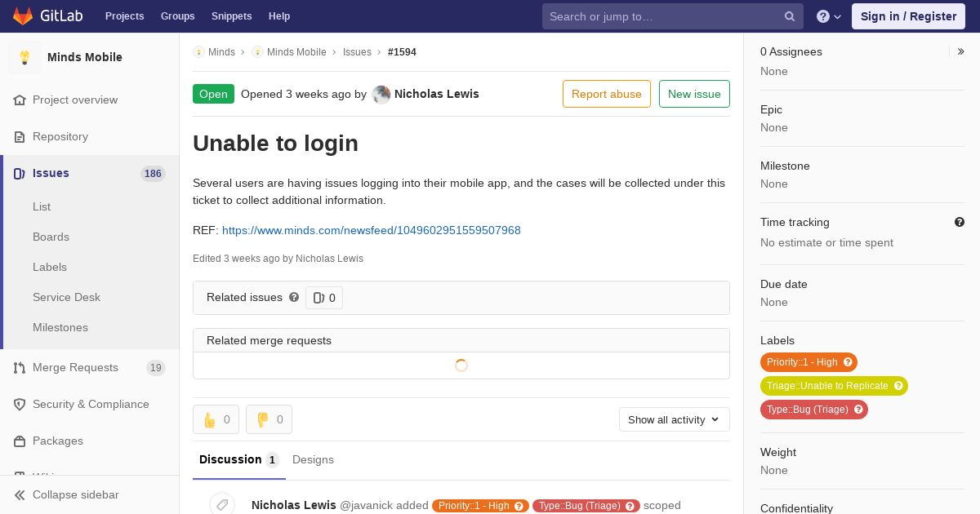Click the Minds group breadcrumb icon
Screen dimensions: 980x514
point(198,51)
